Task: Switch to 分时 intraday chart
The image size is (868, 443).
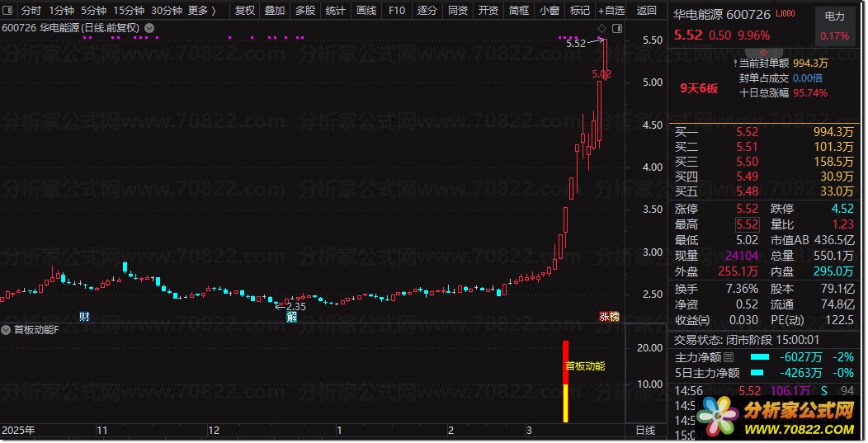Action: (x=31, y=11)
